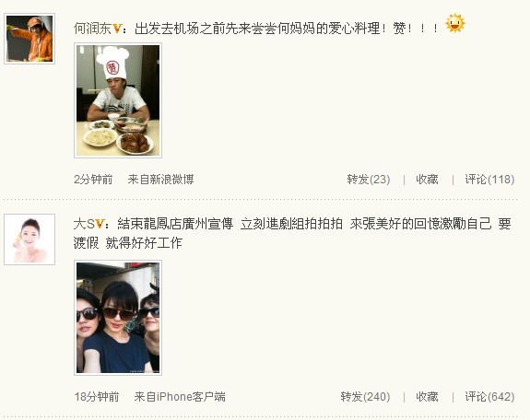Click 收藏 on 何润东's post

427,179
